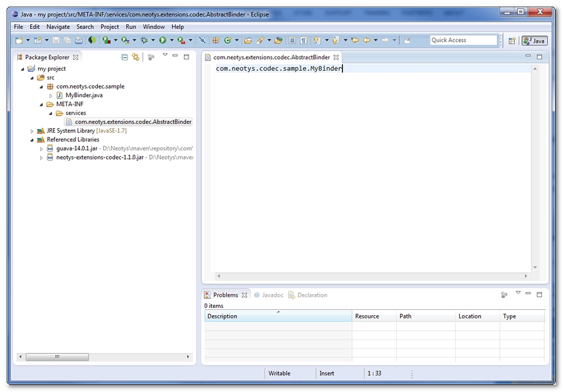Click the Print icon in toolbar
Image resolution: width=563 pixels, height=392 pixels.
[x=79, y=41]
